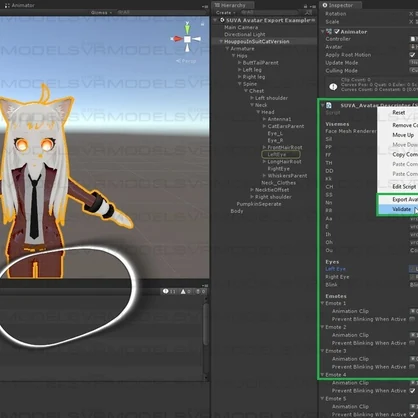Viewport: 418px width, 418px height.
Task: Choose Reset from the context menu
Action: tap(398, 113)
